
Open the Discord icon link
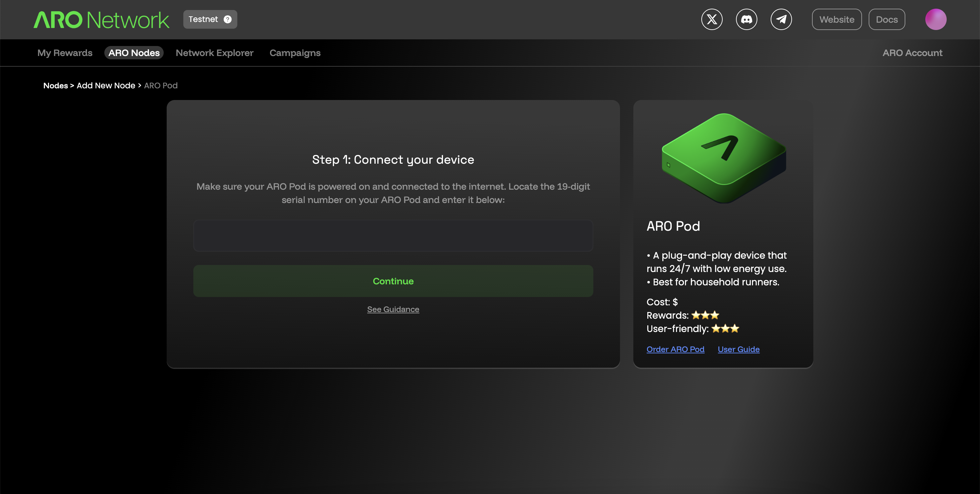[x=746, y=19]
